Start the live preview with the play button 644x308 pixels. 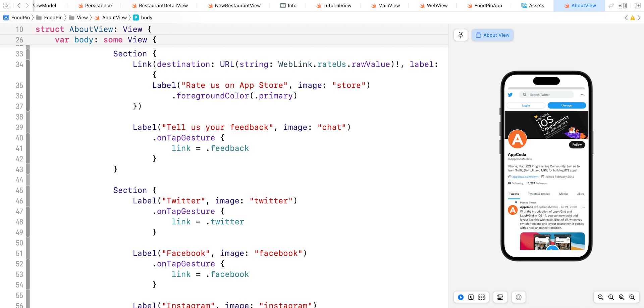click(x=461, y=297)
